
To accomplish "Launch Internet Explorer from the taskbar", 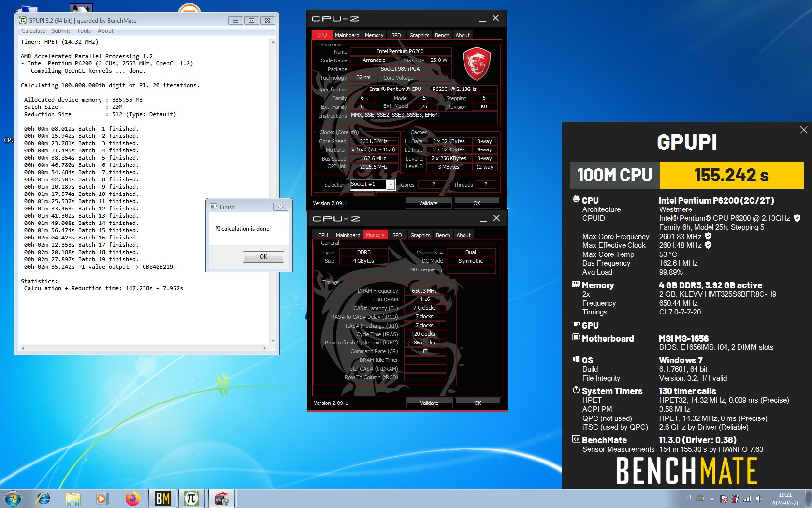I will pos(43,498).
